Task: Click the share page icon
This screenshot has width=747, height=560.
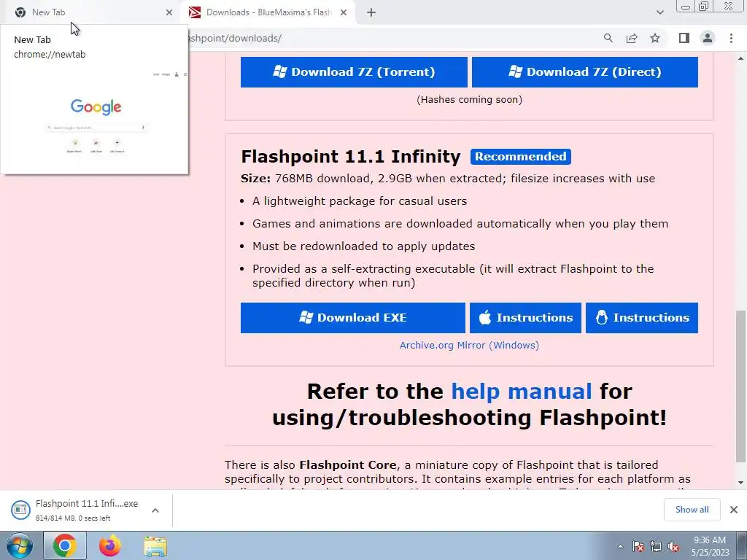Action: coord(632,38)
